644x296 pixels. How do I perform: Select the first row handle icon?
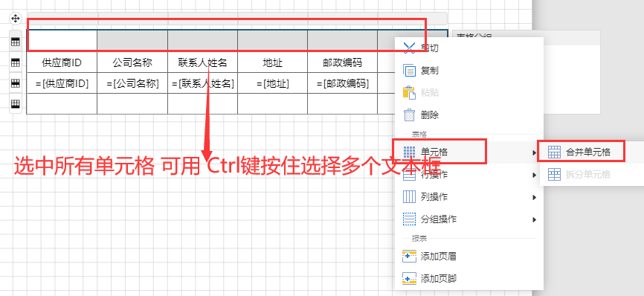tap(15, 42)
